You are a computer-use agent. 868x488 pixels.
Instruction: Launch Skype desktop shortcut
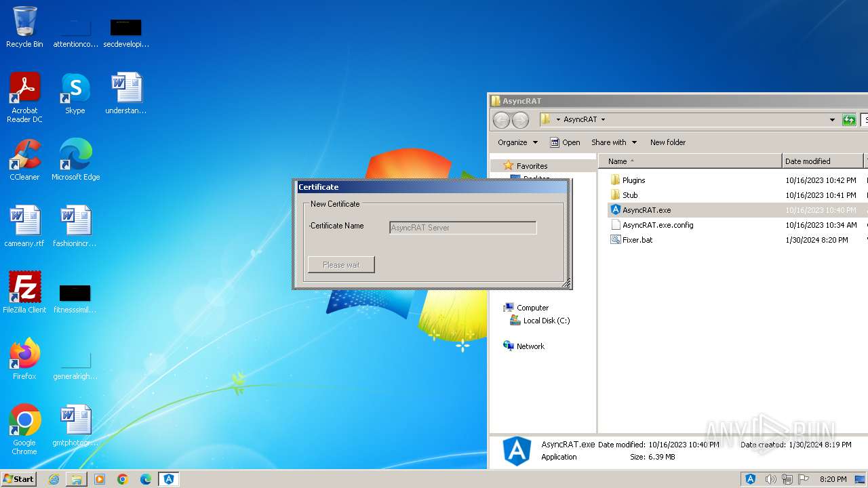click(x=75, y=94)
